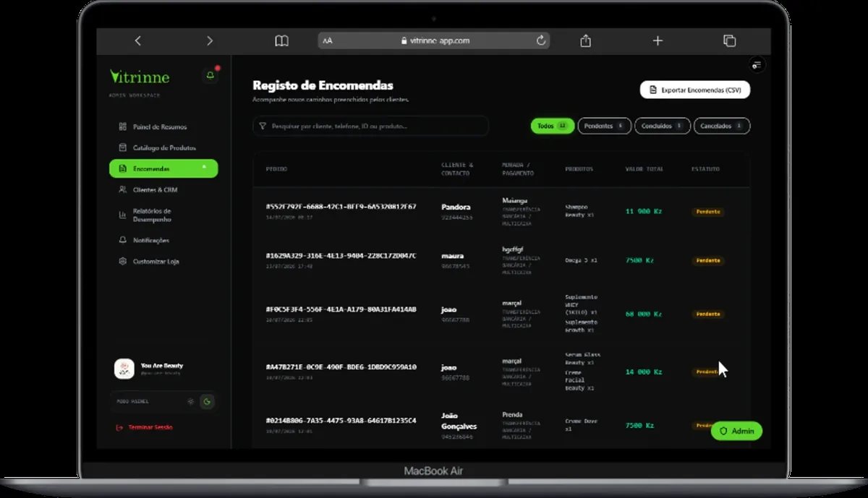Select the Pendentes filter tab

tap(604, 126)
